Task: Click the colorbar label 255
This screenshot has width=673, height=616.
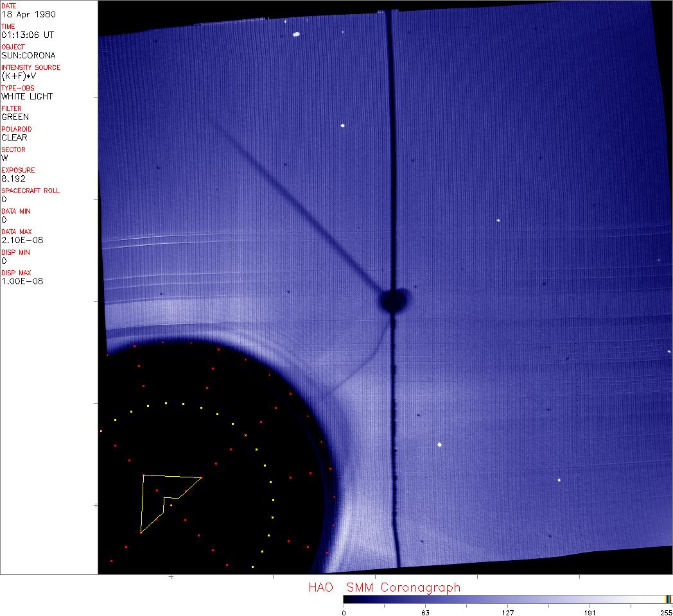Action: (667, 612)
